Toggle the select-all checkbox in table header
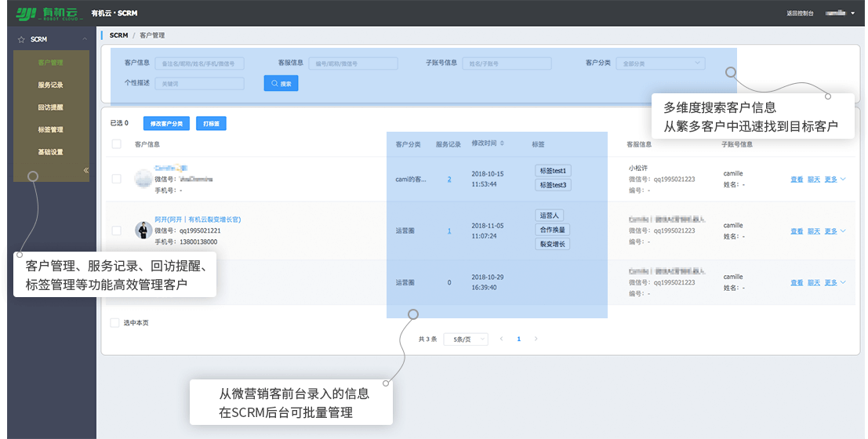 pyautogui.click(x=116, y=144)
